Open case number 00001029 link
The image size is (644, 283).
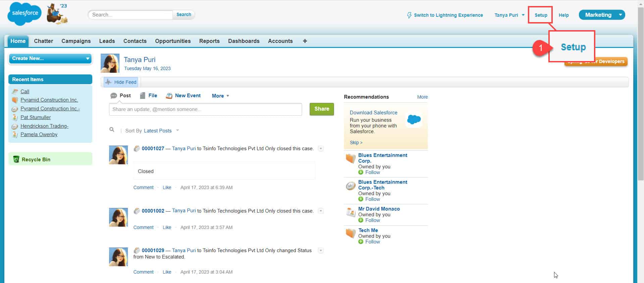[x=153, y=250]
